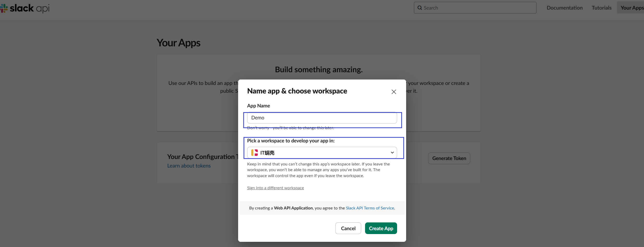Click the Your Apps page heading

coord(178,43)
